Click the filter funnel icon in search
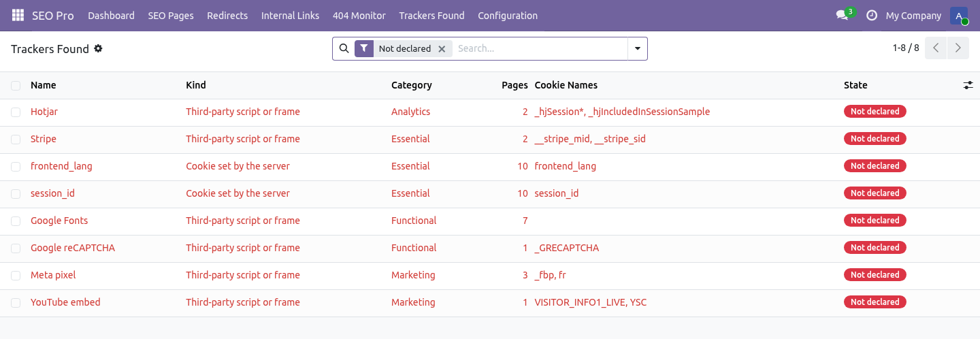This screenshot has width=980, height=339. [x=364, y=48]
